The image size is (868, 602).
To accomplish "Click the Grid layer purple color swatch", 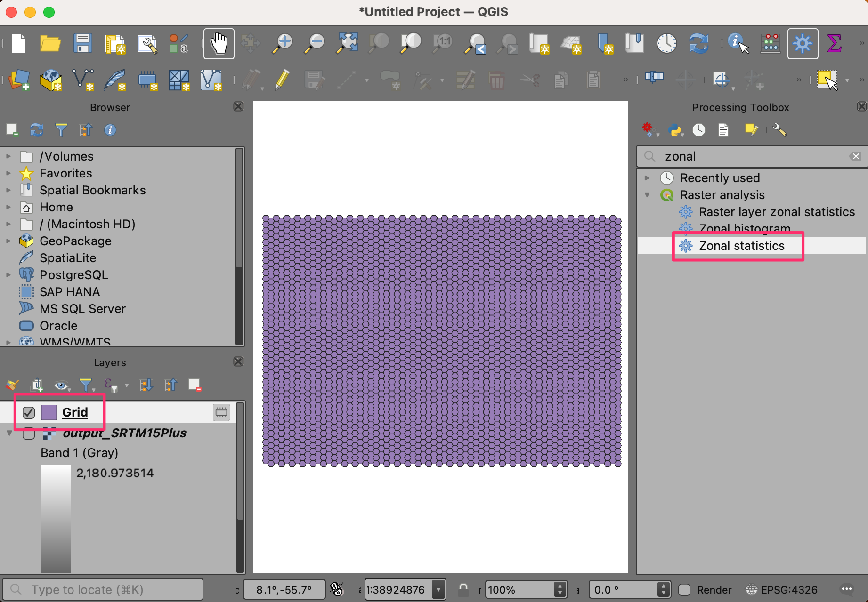I will pyautogui.click(x=49, y=413).
